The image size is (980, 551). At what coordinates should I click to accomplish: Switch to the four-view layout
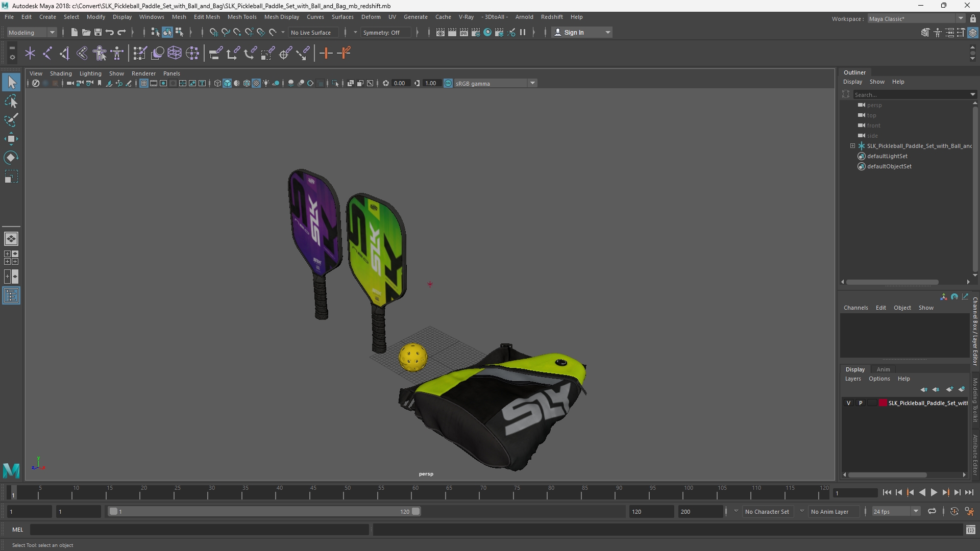click(x=11, y=258)
